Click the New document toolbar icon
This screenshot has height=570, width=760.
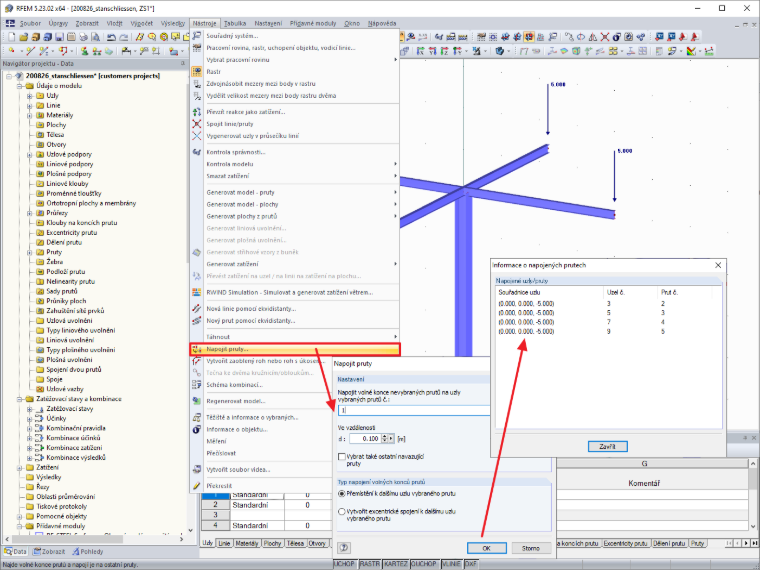tap(12, 37)
